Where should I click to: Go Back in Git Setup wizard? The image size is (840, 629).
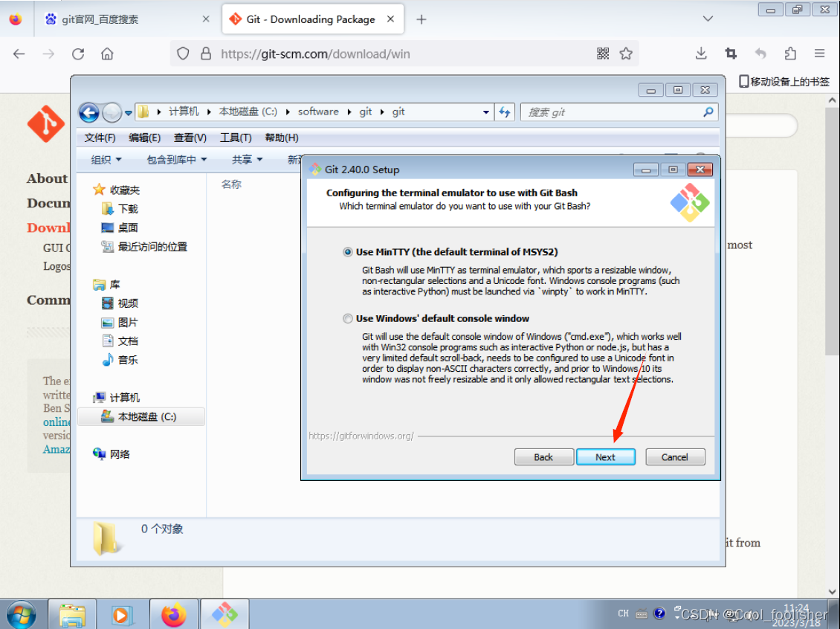[x=543, y=457]
